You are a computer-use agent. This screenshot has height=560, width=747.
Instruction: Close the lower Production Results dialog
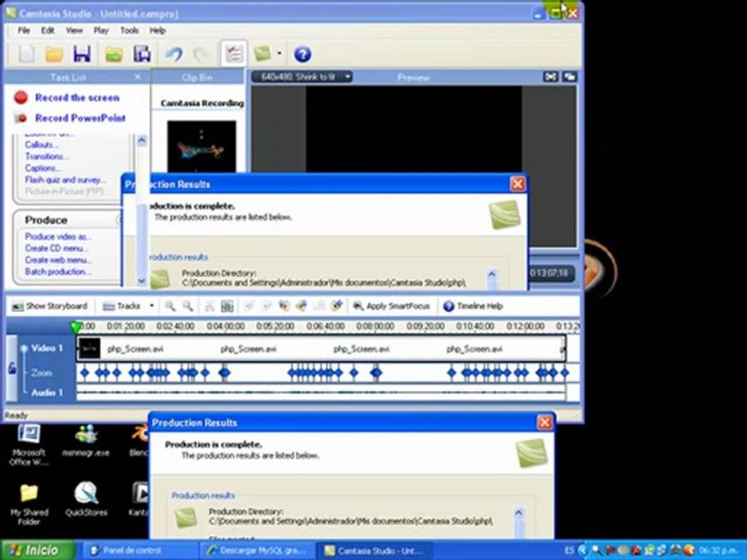pyautogui.click(x=545, y=422)
